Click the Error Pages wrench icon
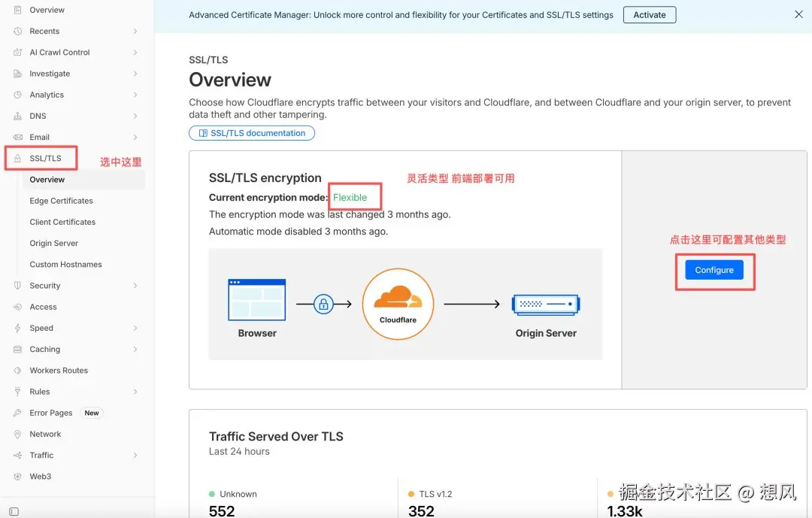This screenshot has height=518, width=812. tap(17, 413)
